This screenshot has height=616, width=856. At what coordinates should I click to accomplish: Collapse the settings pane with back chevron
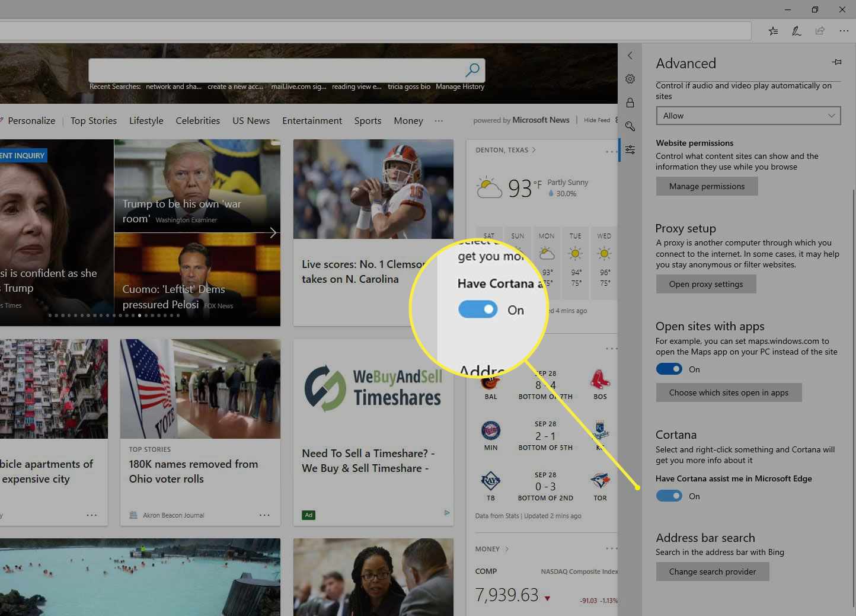point(630,55)
